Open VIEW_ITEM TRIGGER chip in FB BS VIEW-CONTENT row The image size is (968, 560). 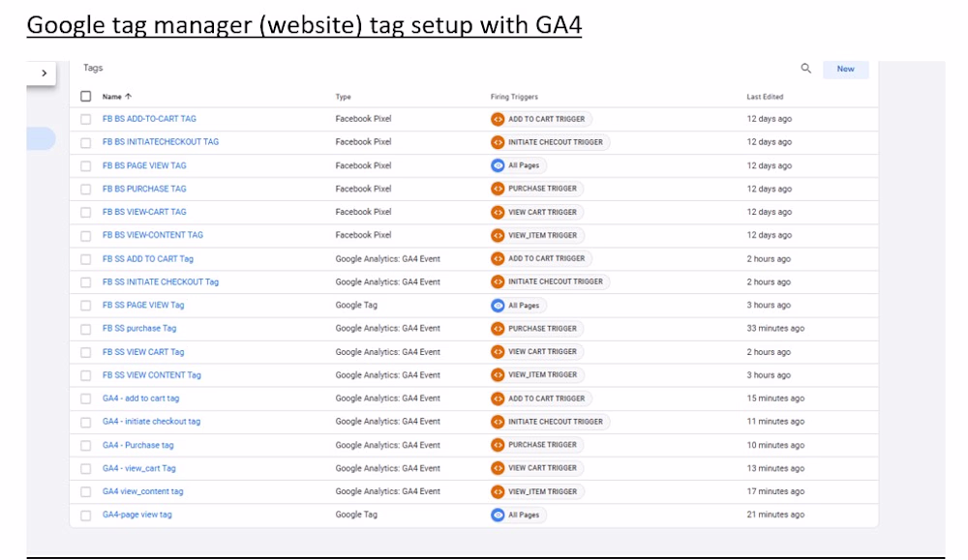(x=536, y=235)
